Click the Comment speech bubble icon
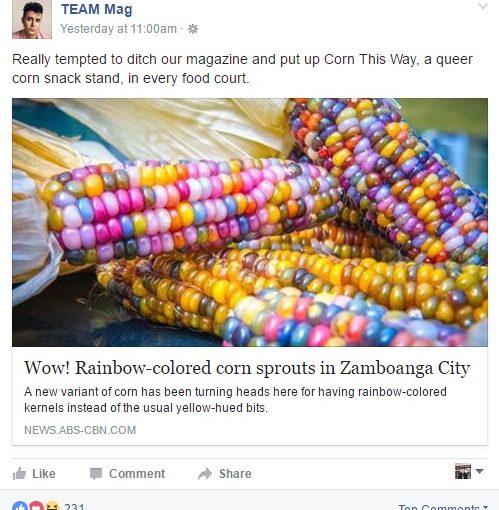The width and height of the screenshot is (499, 510). coord(96,474)
